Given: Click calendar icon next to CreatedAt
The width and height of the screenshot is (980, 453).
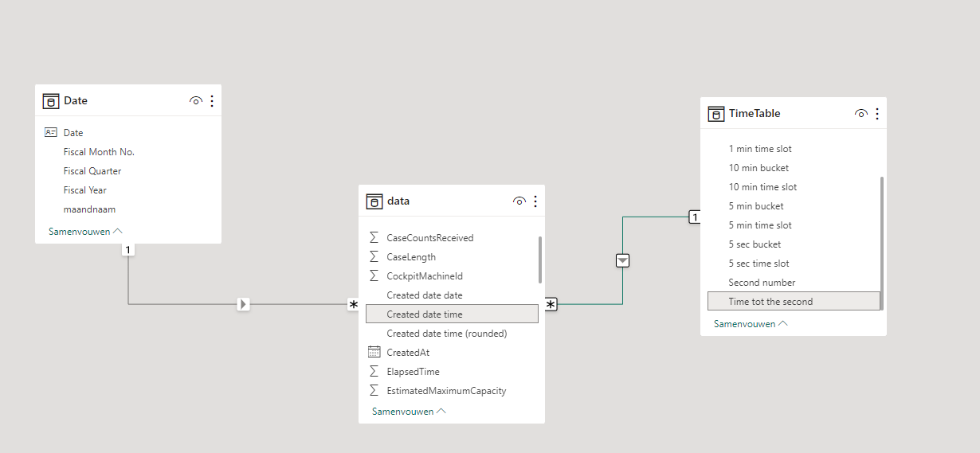Looking at the screenshot, I should click(374, 352).
